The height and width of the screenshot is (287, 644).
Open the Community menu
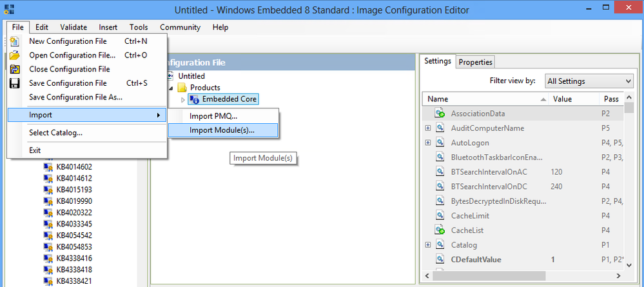[181, 28]
